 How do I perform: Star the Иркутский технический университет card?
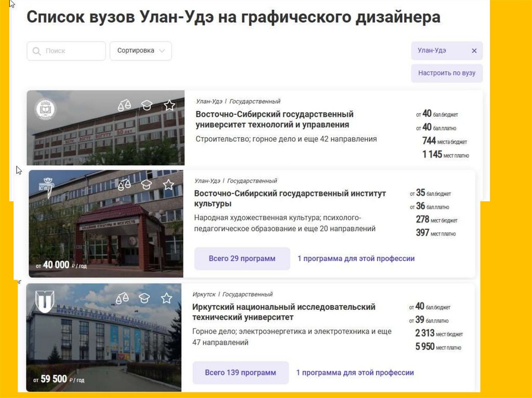click(x=166, y=298)
